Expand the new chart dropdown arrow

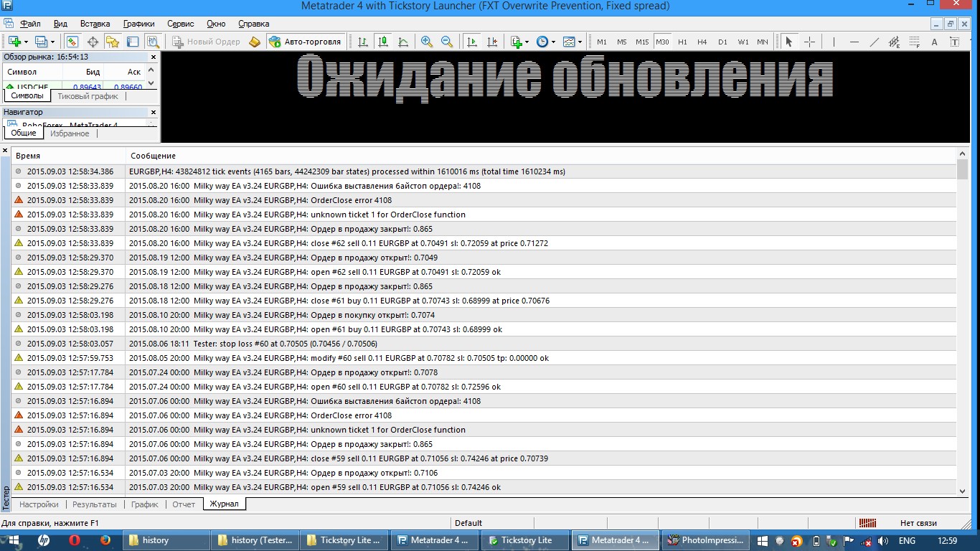pos(26,42)
